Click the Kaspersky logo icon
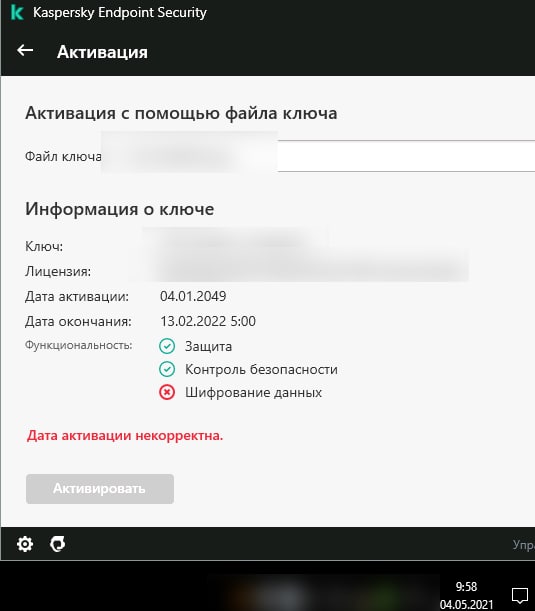 [17, 12]
